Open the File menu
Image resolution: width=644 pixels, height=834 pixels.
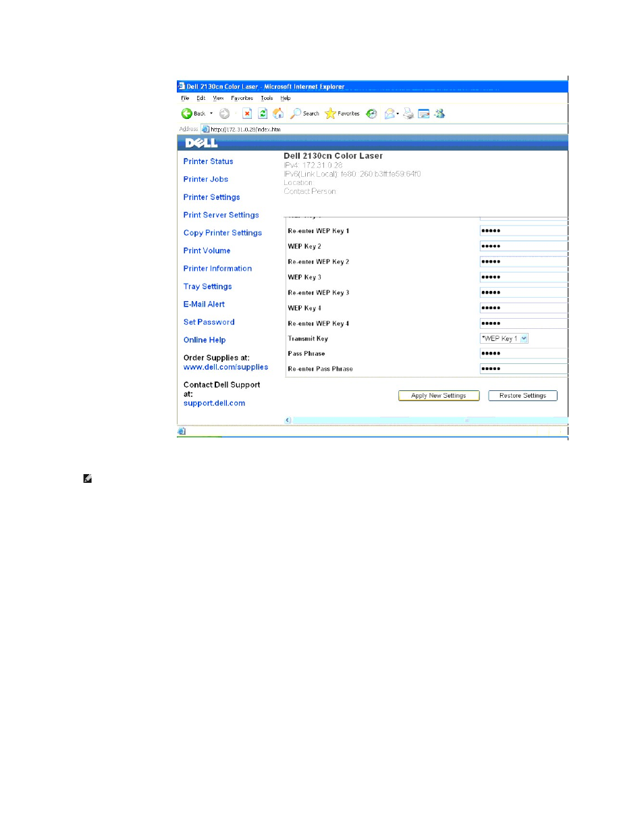[185, 98]
